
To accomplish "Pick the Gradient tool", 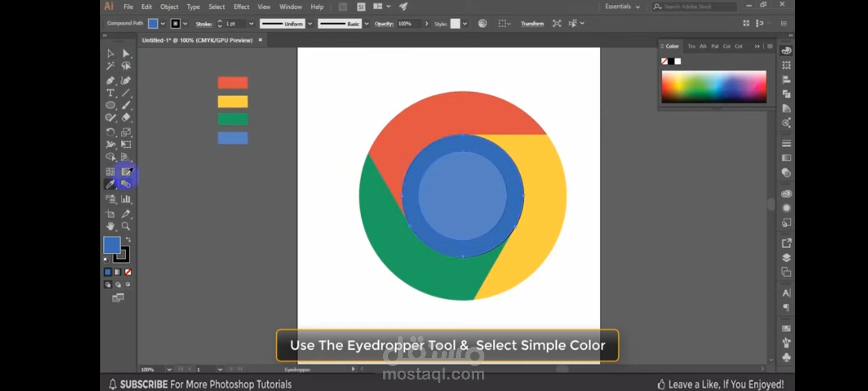I will 126,172.
